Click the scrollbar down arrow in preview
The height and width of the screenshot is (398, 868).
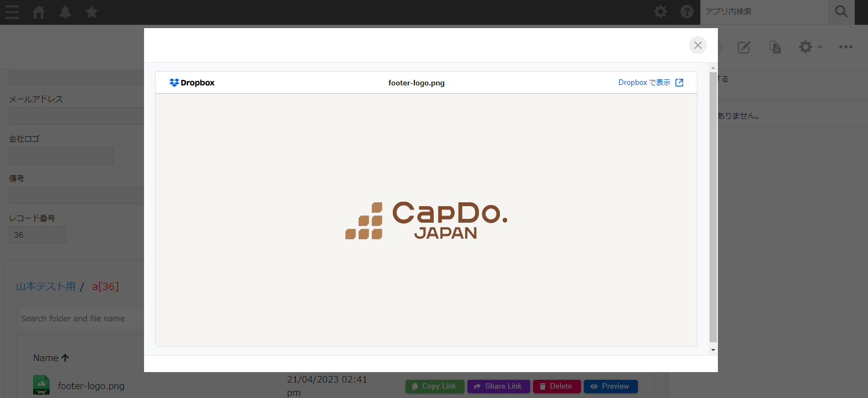[x=713, y=350]
